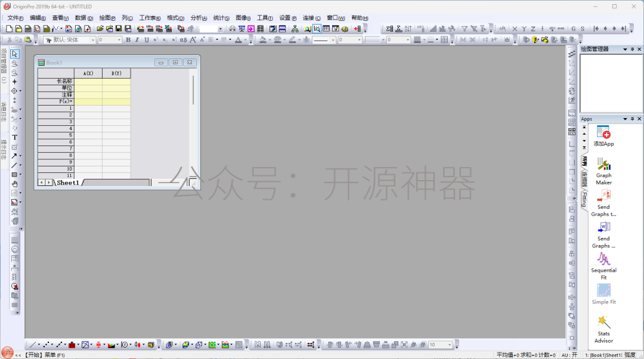This screenshot has width=644, height=359.
Task: Open the add data filter funnel icon
Action: (465, 29)
